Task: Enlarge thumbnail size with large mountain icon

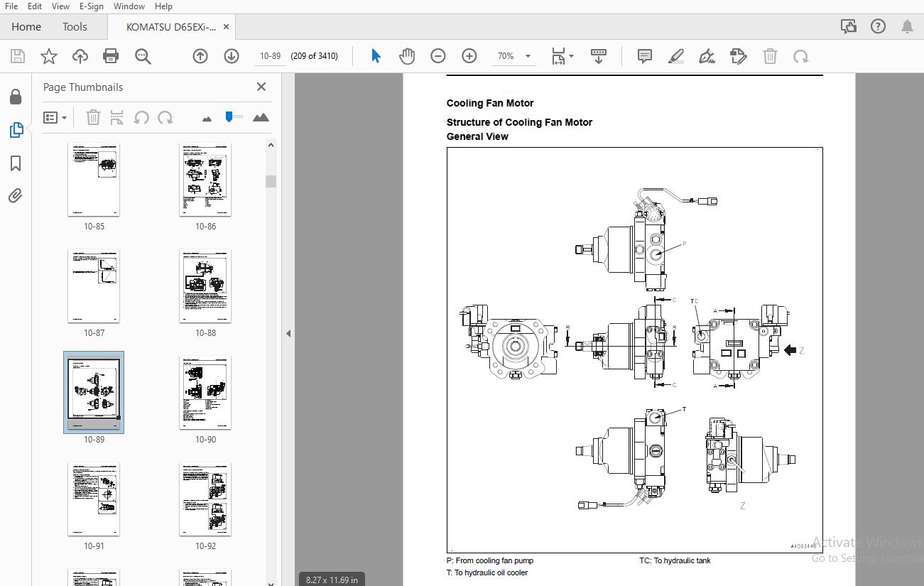Action: [261, 117]
